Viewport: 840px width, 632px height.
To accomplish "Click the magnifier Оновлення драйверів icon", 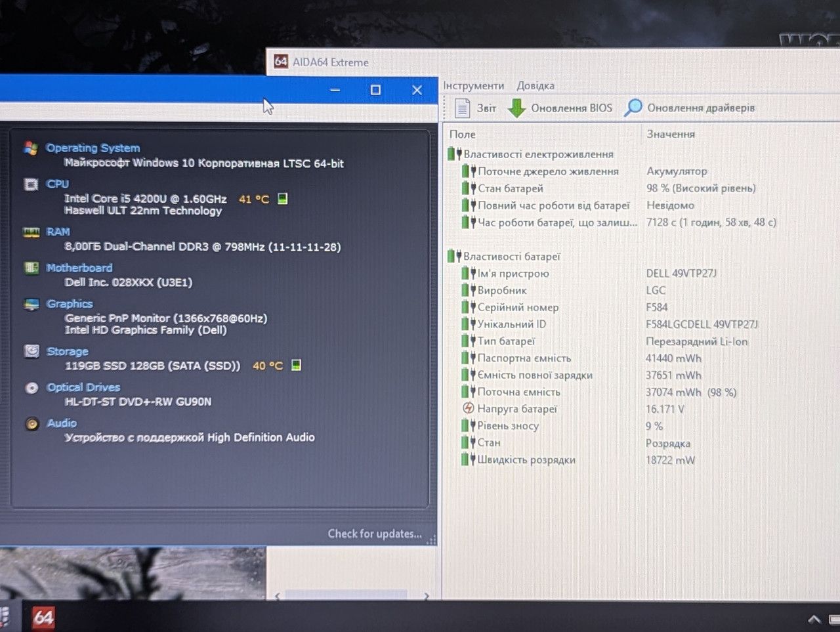I will pyautogui.click(x=633, y=108).
